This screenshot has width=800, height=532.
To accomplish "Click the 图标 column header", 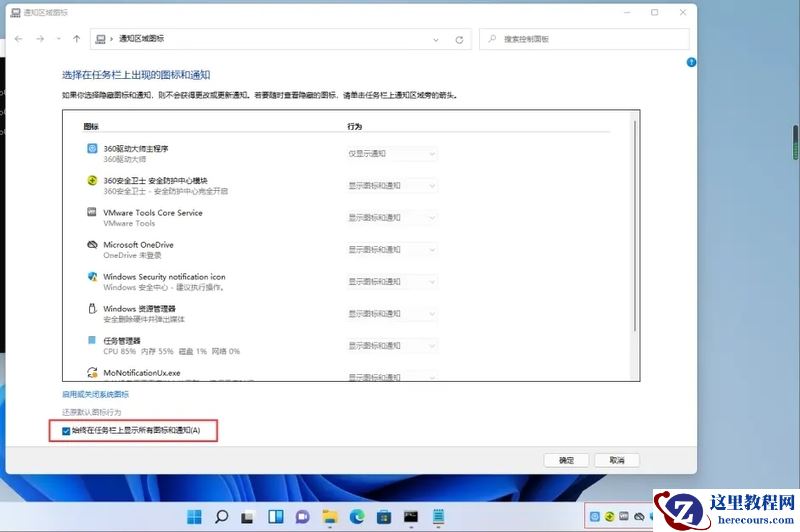I will (91, 126).
